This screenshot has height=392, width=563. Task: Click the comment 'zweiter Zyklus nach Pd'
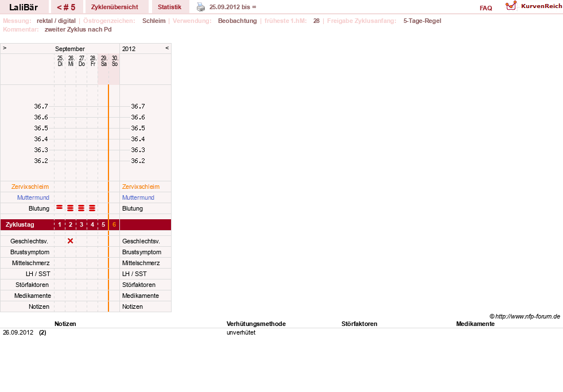click(78, 29)
